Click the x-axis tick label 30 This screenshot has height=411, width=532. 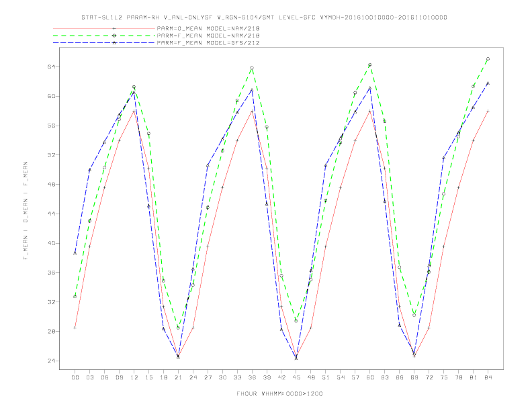click(x=222, y=377)
